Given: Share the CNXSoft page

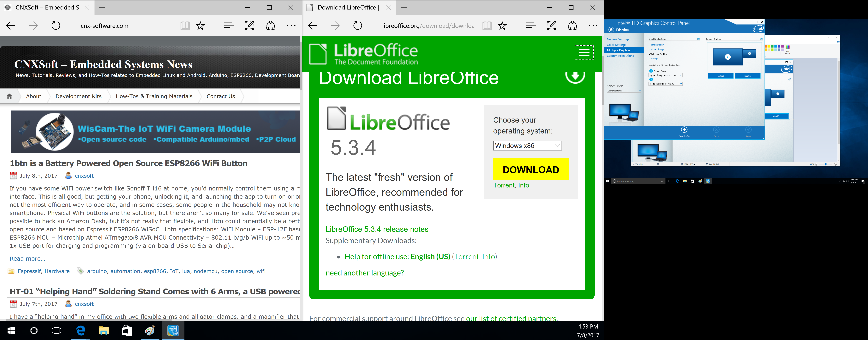Looking at the screenshot, I should 271,26.
